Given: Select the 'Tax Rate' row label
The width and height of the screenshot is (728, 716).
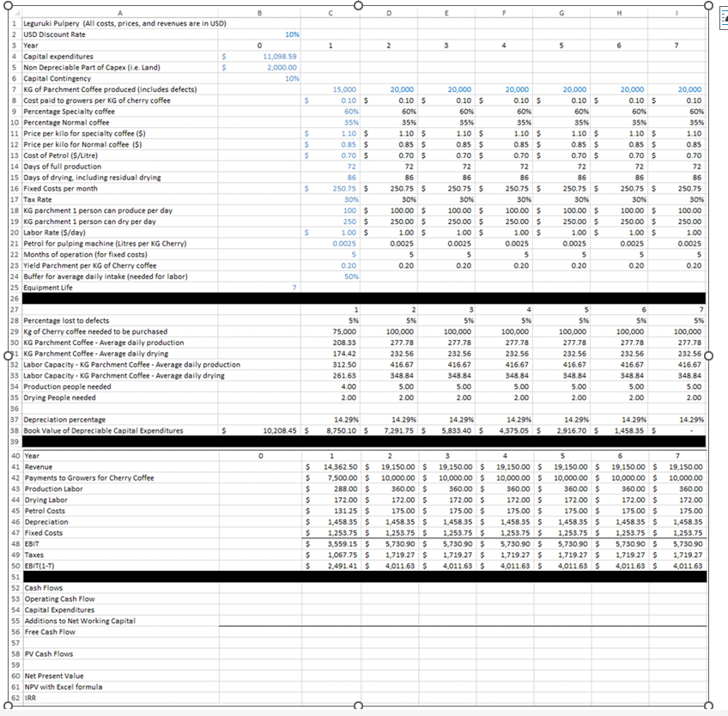Looking at the screenshot, I should pyautogui.click(x=38, y=200).
